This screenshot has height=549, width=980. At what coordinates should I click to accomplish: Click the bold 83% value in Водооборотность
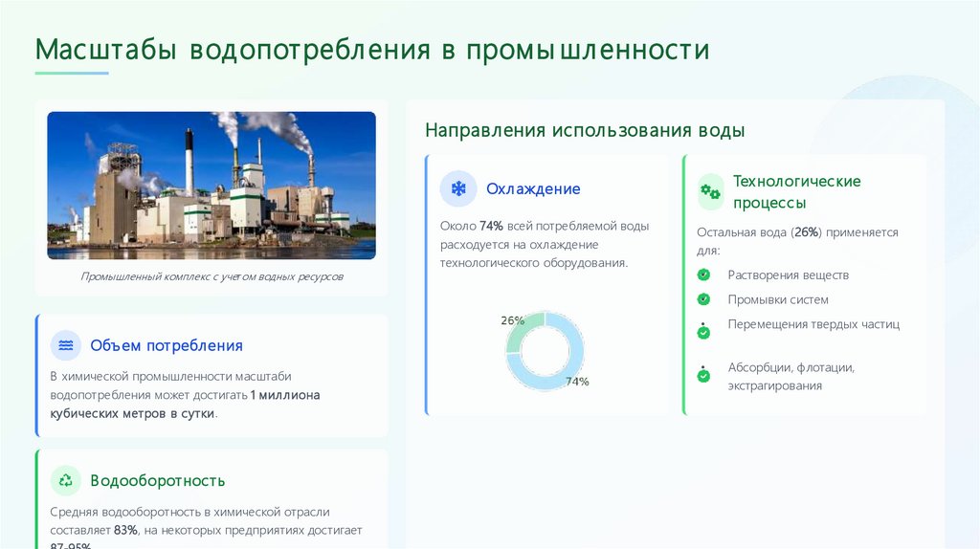click(125, 530)
